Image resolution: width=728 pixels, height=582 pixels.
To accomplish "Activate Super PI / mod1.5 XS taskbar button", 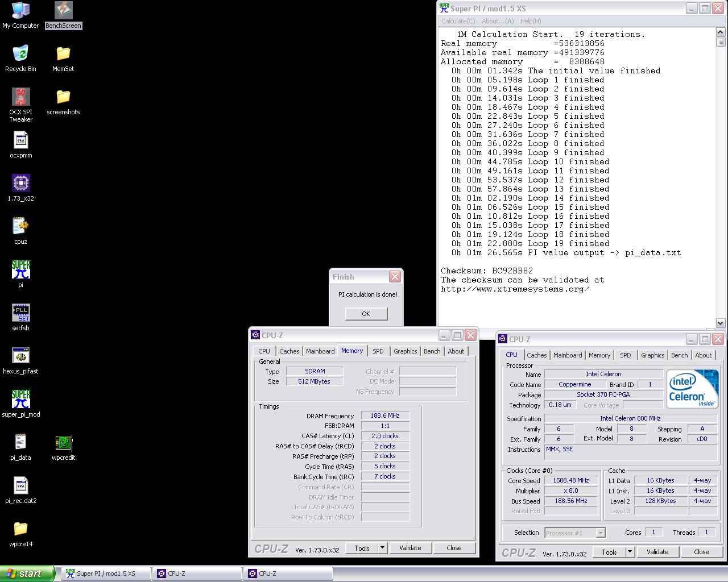I will [106, 573].
